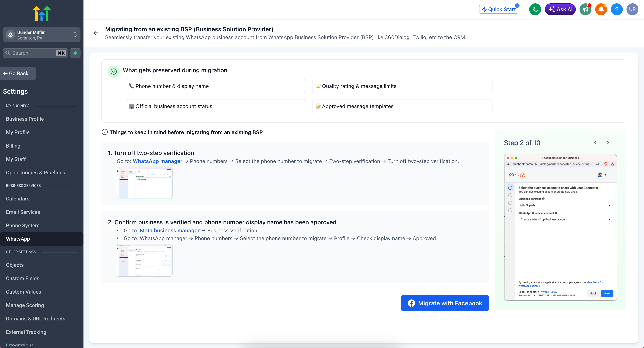The width and height of the screenshot is (644, 348).
Task: Click the Ask AI sparkle button
Action: click(560, 10)
